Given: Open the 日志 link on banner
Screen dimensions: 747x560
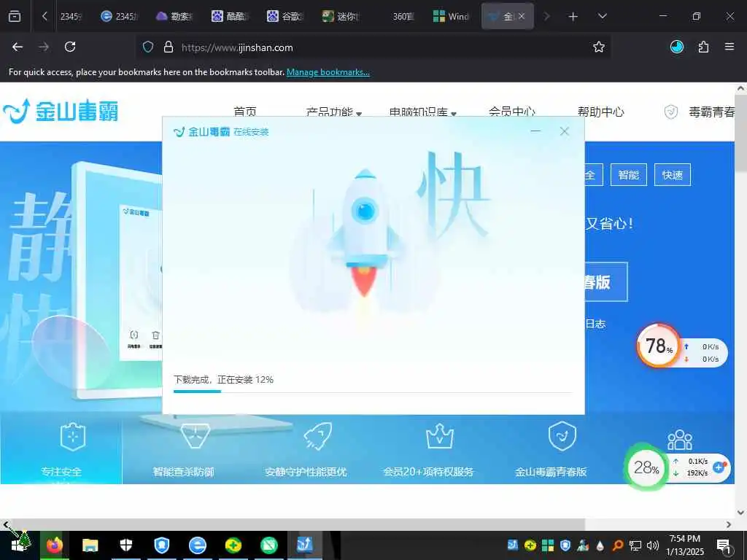Looking at the screenshot, I should click(595, 324).
